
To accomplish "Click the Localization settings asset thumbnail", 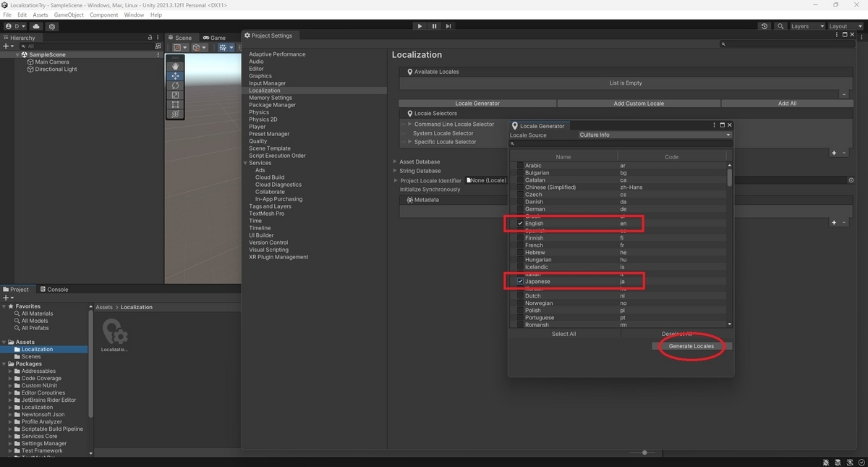I will [114, 332].
